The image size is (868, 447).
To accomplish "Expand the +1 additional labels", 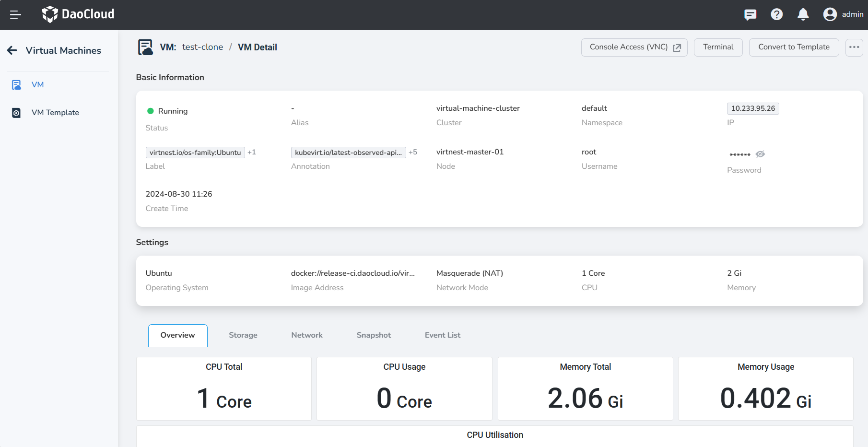I will click(252, 152).
